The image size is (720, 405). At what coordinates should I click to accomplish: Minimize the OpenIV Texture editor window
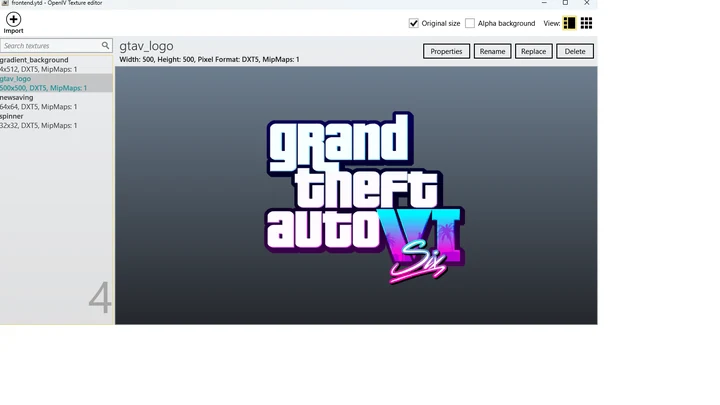[544, 3]
